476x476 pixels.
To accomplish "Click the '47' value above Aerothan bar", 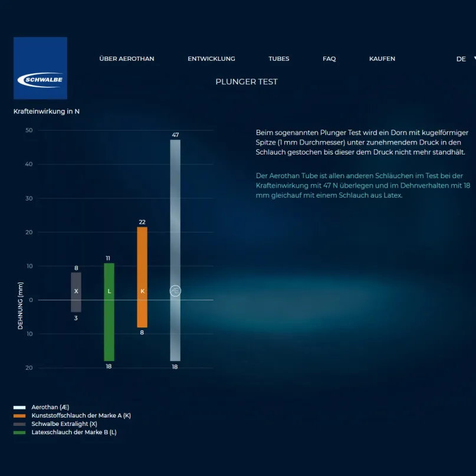I will pyautogui.click(x=175, y=135).
